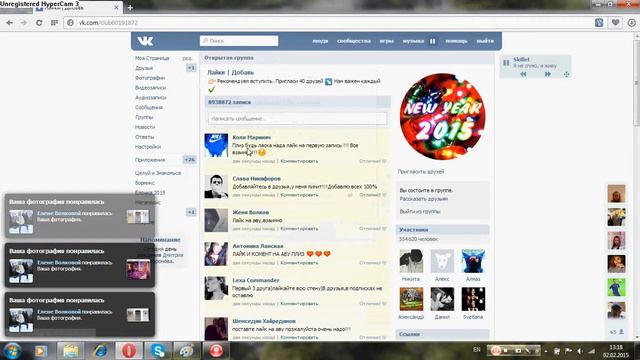Open 'музыка' in the top menu
640x360 pixels.
[x=413, y=41]
